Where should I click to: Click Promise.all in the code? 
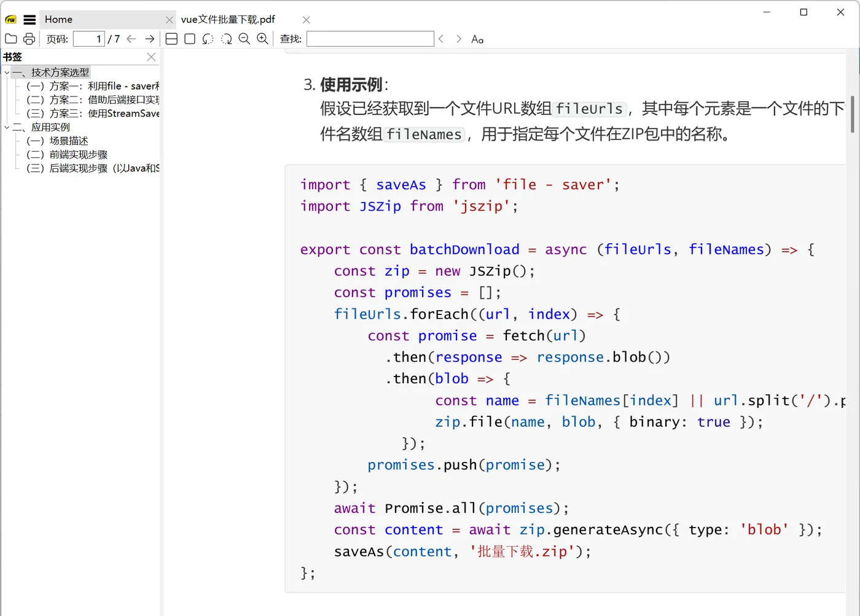pos(430,509)
